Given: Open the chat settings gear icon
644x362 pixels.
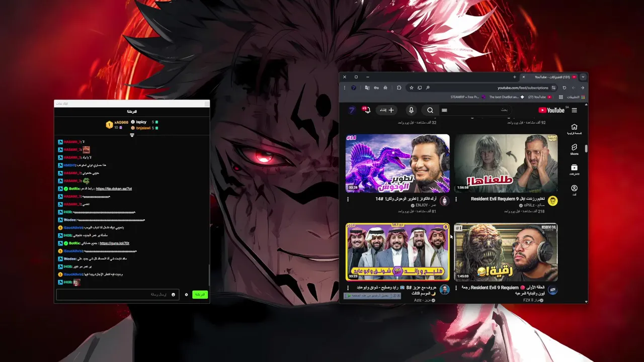Looking at the screenshot, I should (186, 295).
